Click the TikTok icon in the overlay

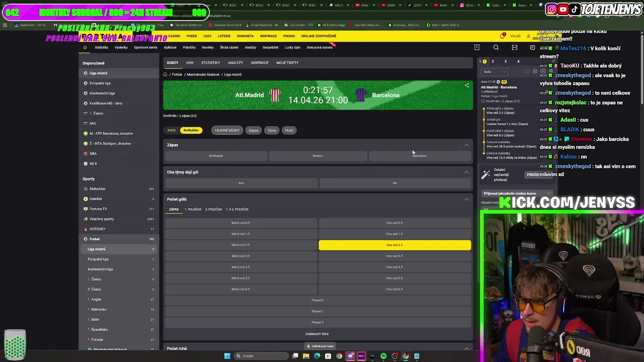[575, 9]
